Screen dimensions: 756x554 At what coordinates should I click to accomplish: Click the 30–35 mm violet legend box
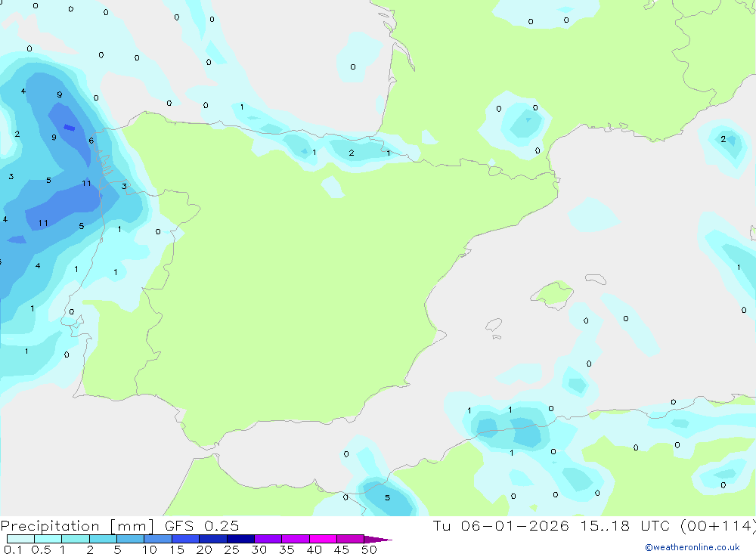268,539
